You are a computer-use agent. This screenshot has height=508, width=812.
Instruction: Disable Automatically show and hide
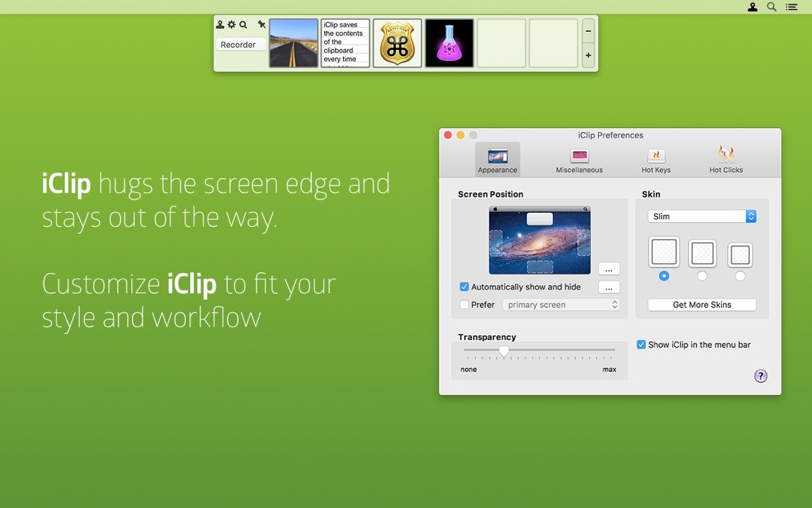pyautogui.click(x=464, y=287)
